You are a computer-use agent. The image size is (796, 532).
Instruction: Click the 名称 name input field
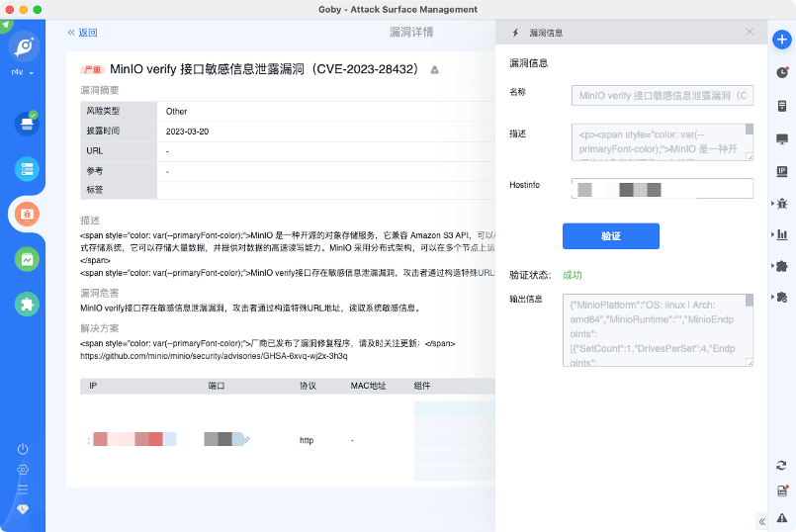coord(662,96)
